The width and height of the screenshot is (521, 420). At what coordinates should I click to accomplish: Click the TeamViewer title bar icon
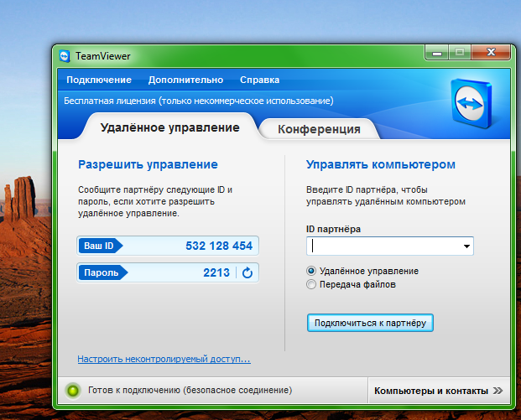pyautogui.click(x=65, y=56)
